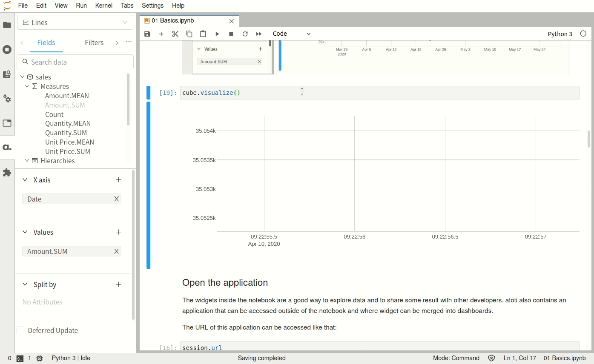Open the View menu
The width and height of the screenshot is (594, 364).
point(61,6)
